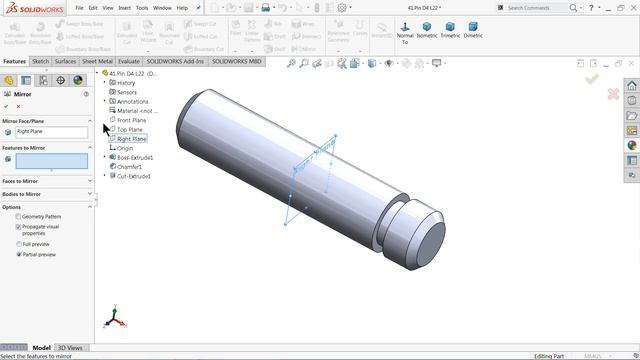Viewport: 640px width, 360px height.
Task: Open the PropertyManager tab icon
Action: pyautogui.click(x=26, y=80)
